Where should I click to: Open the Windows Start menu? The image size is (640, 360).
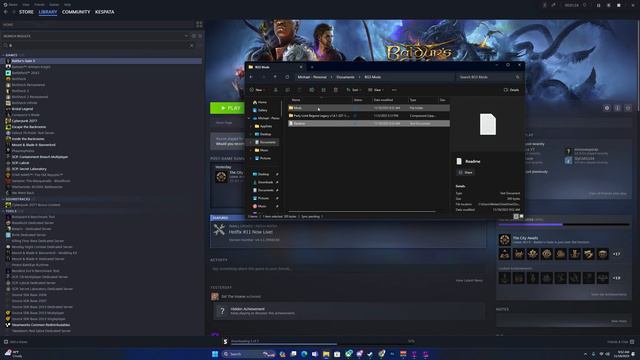coord(215,354)
